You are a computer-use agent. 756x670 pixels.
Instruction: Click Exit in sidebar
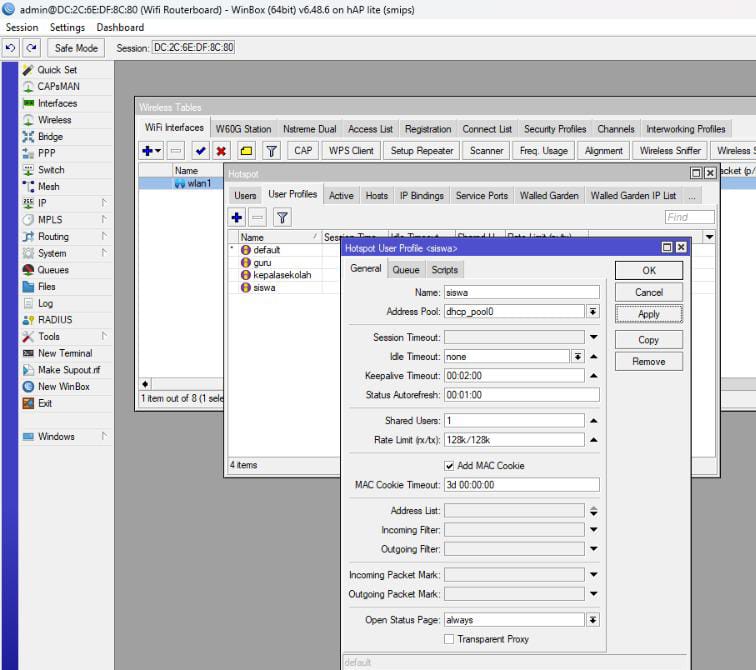[x=45, y=403]
